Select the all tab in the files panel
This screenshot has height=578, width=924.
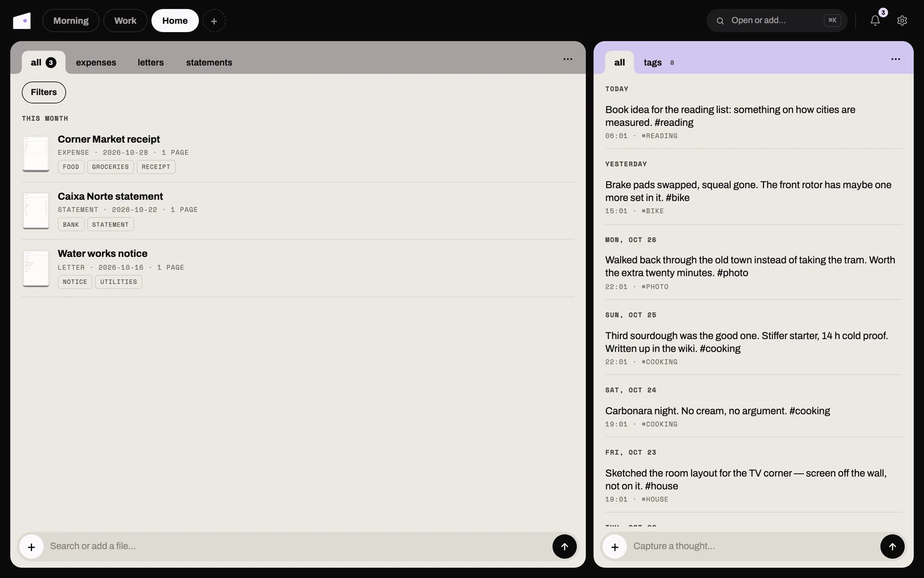pos(44,62)
